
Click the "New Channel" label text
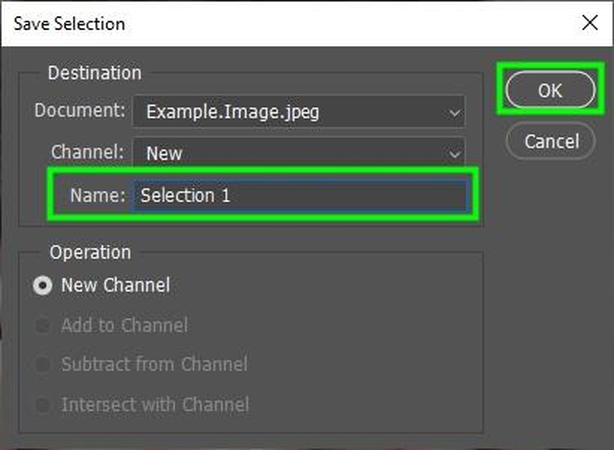point(115,285)
